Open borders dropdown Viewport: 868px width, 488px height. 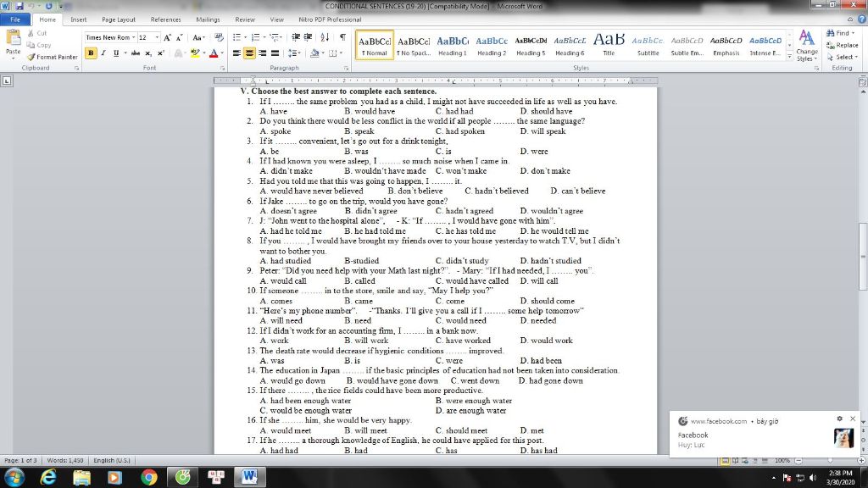[x=340, y=53]
